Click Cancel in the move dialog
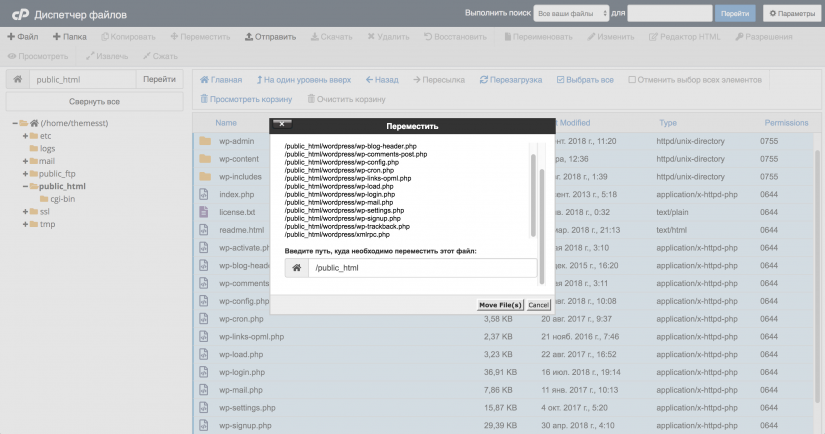The width and height of the screenshot is (825, 434). 538,305
